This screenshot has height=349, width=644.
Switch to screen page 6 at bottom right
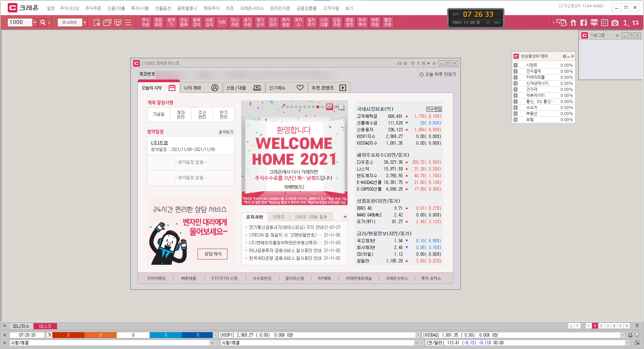[x=627, y=326]
